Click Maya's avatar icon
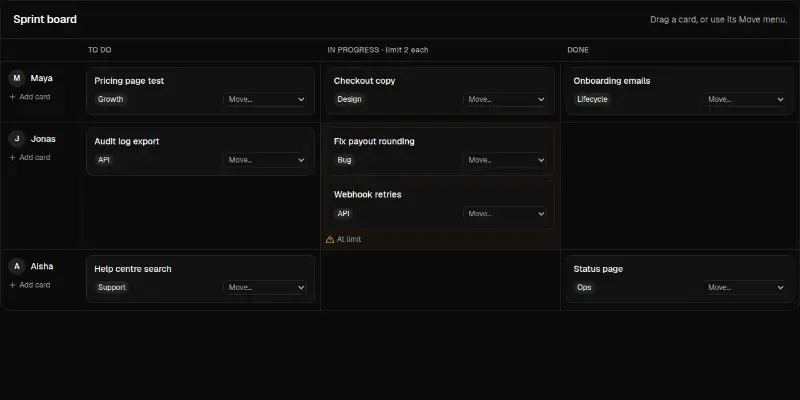This screenshot has width=800, height=400. pyautogui.click(x=17, y=78)
